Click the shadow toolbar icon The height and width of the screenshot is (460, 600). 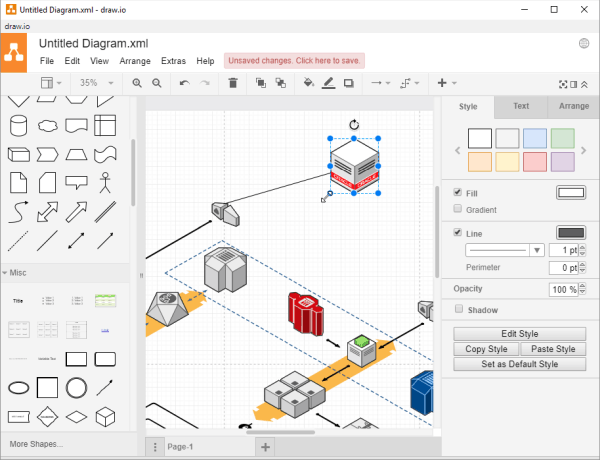[x=348, y=83]
